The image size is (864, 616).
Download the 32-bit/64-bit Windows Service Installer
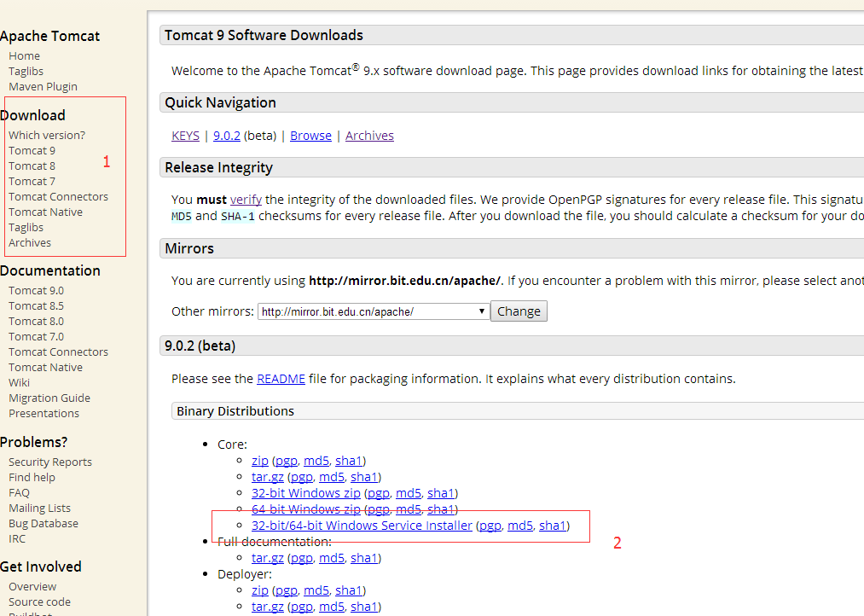(362, 526)
